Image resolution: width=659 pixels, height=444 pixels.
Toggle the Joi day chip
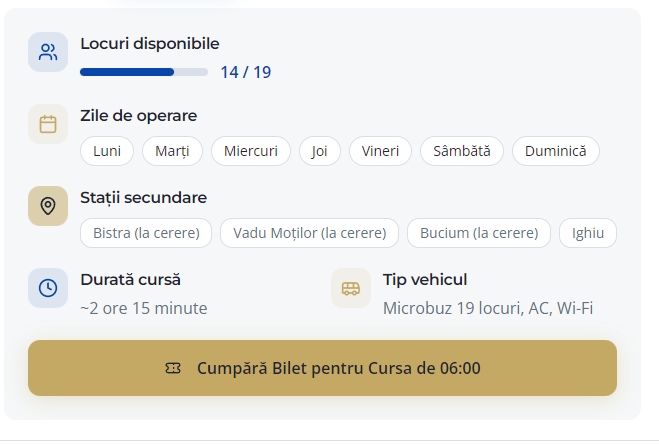(x=320, y=151)
